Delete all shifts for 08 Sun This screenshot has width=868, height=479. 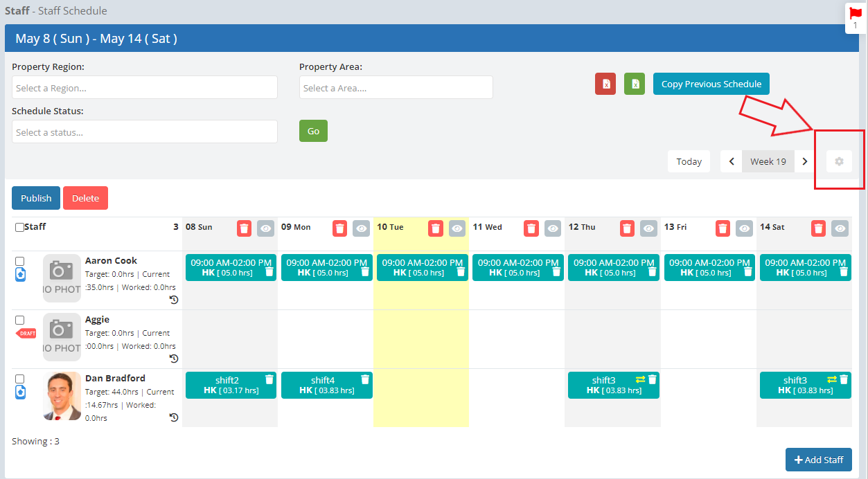tap(245, 228)
